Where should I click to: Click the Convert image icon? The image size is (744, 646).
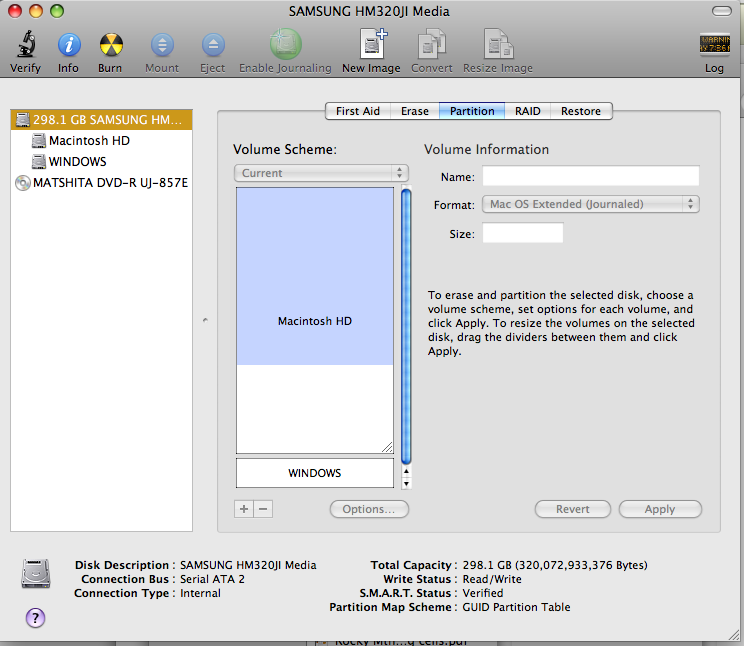click(x=431, y=44)
